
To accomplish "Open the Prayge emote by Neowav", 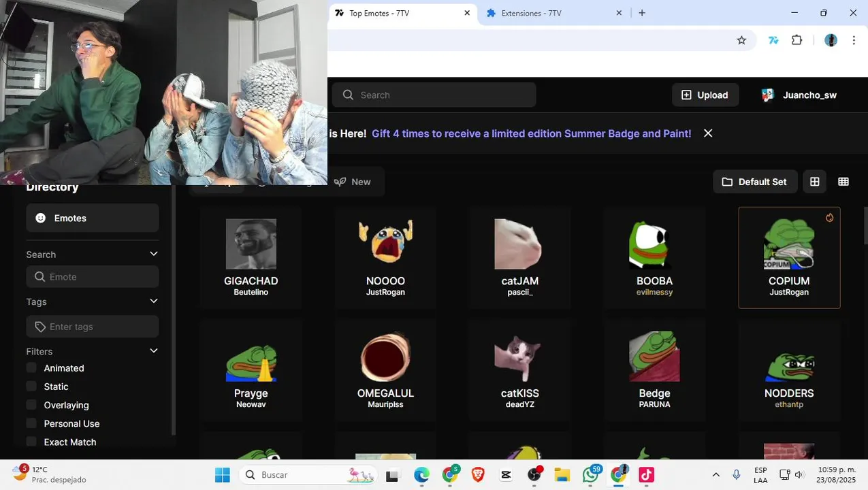I will [x=251, y=370].
